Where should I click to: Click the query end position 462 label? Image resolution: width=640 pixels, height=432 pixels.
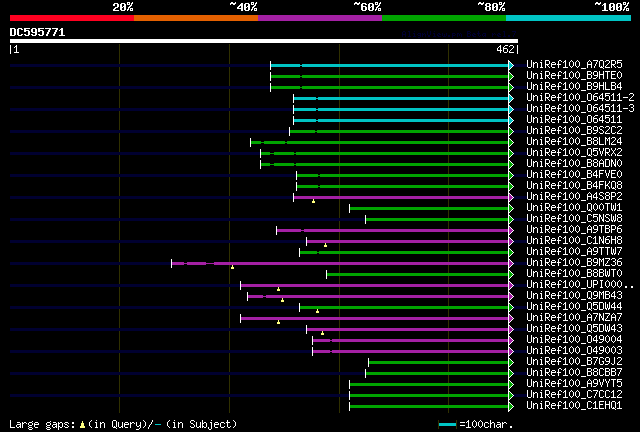point(505,49)
